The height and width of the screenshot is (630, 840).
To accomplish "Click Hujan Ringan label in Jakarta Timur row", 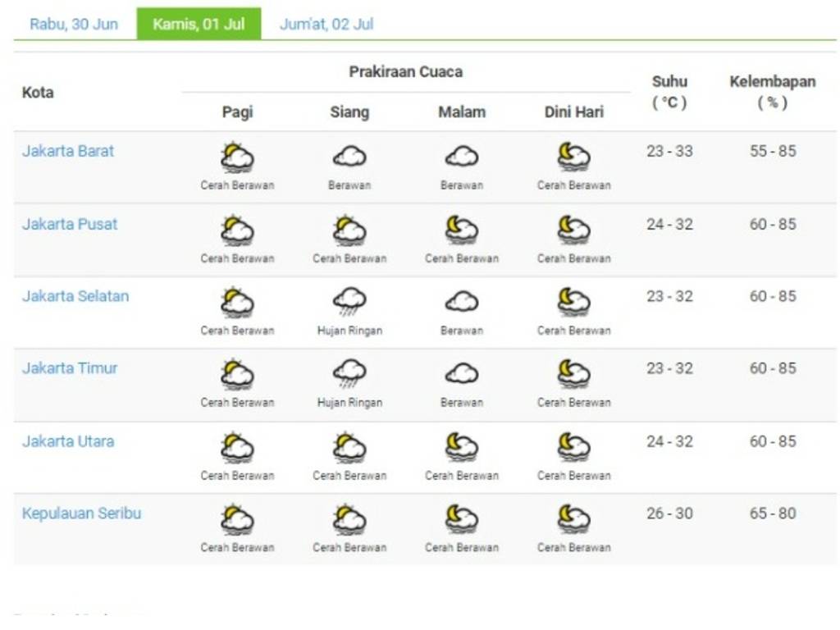I will 349,402.
